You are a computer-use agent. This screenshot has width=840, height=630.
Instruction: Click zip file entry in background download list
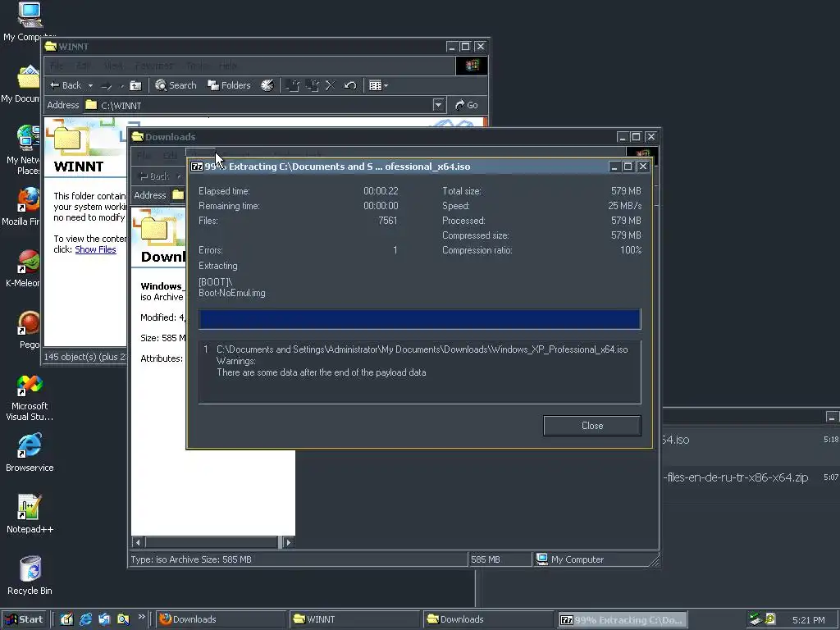tap(751, 478)
